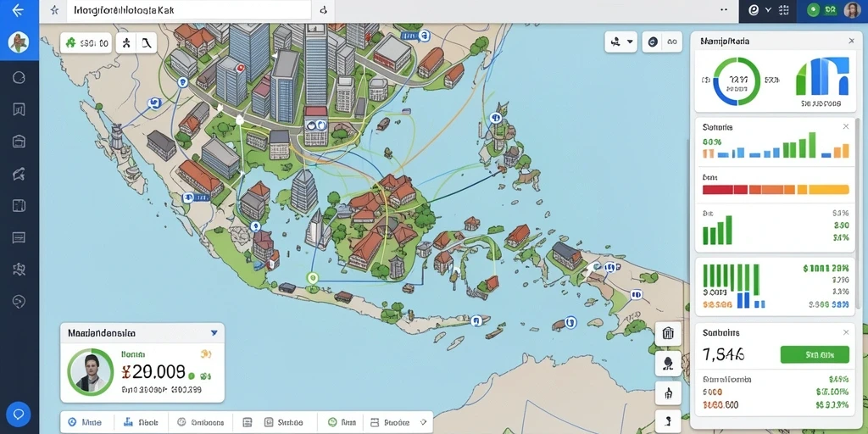Expand the blue arrow on bottom-left profile card

(x=214, y=333)
